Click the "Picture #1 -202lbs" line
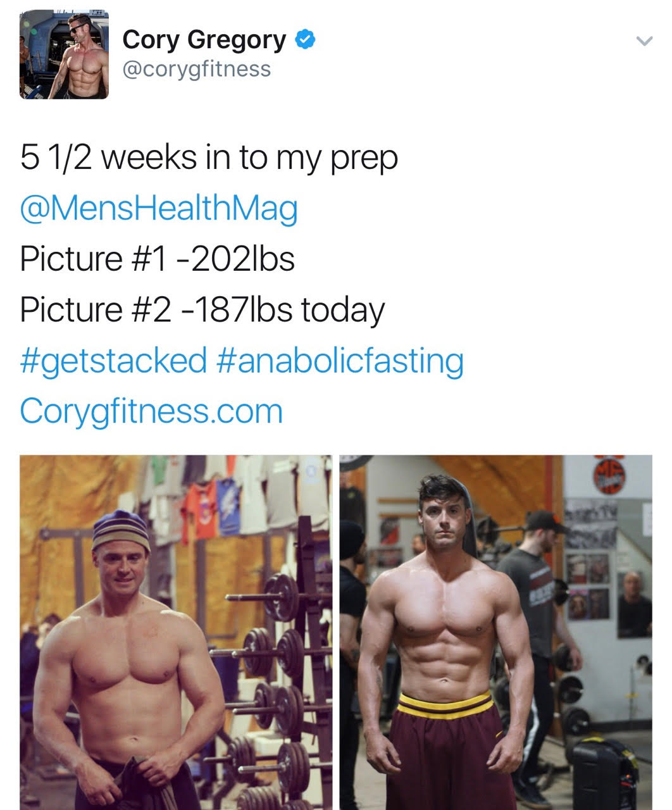 tap(157, 259)
